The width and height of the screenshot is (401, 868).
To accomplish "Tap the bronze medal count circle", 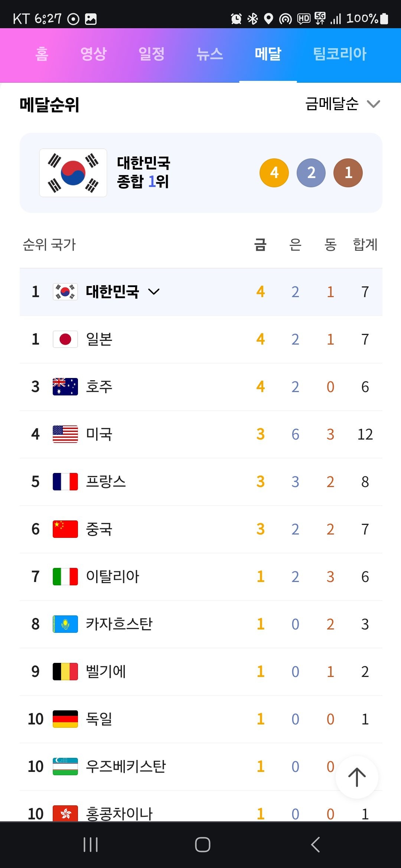I will point(348,173).
